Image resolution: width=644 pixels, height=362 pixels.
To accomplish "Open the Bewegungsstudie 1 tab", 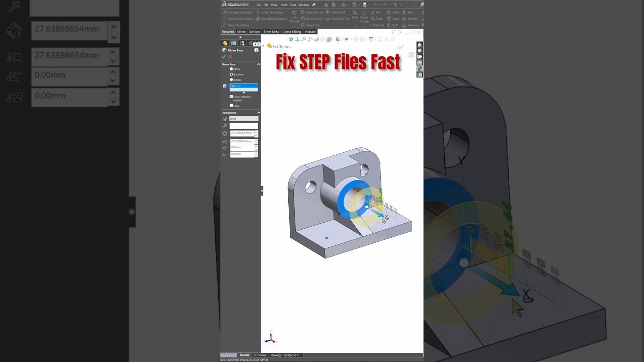I will [x=285, y=355].
